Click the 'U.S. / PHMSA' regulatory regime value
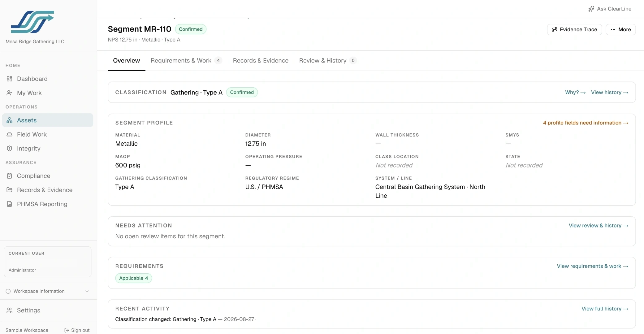644x334 pixels. point(264,187)
